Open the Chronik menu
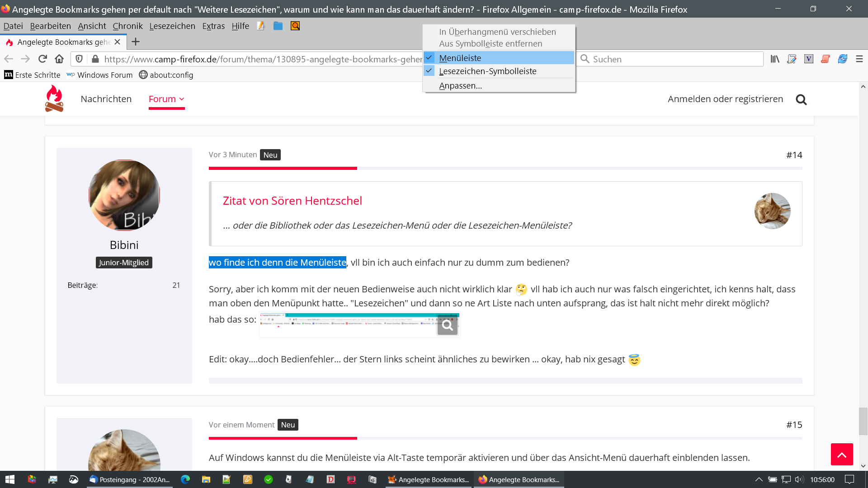 click(x=127, y=26)
